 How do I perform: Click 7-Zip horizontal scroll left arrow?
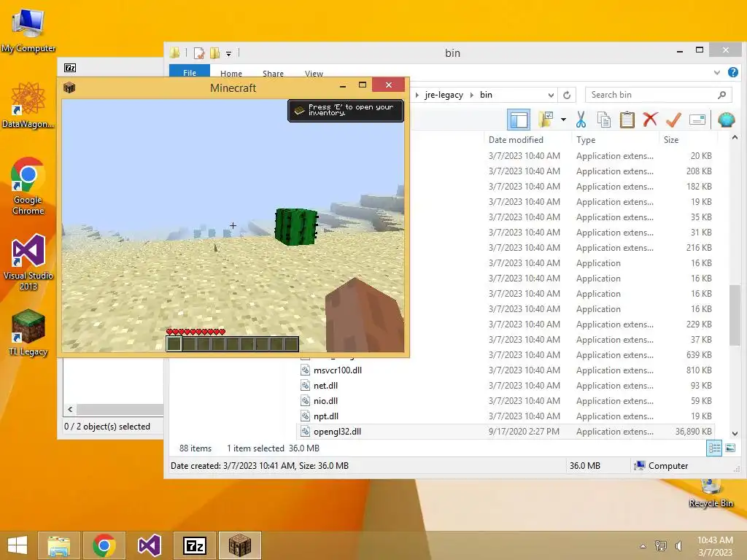pos(71,409)
